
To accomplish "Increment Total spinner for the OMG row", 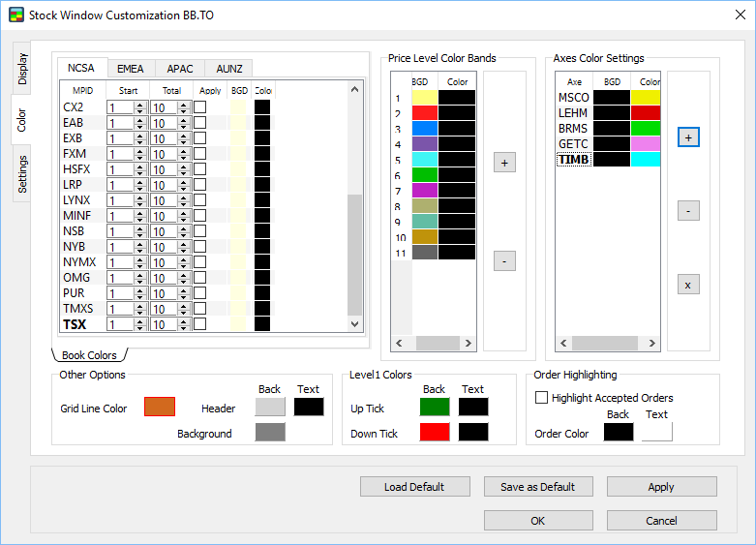I will click(184, 275).
